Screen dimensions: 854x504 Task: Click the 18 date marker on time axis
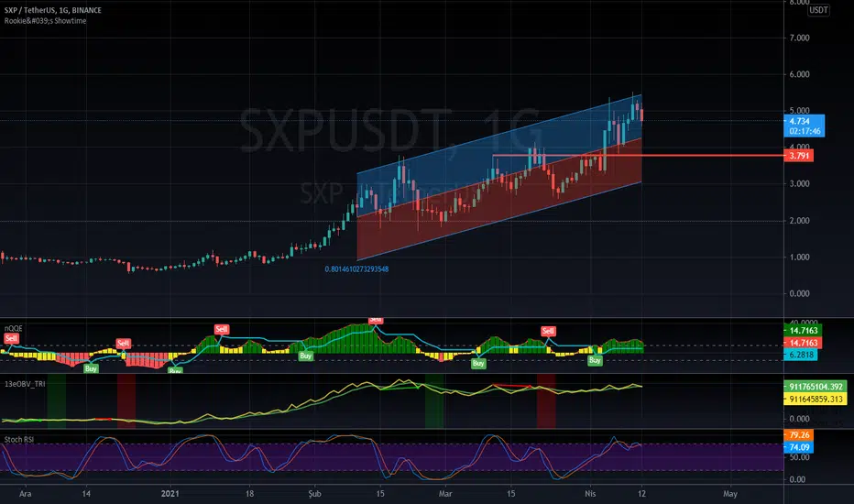(249, 494)
